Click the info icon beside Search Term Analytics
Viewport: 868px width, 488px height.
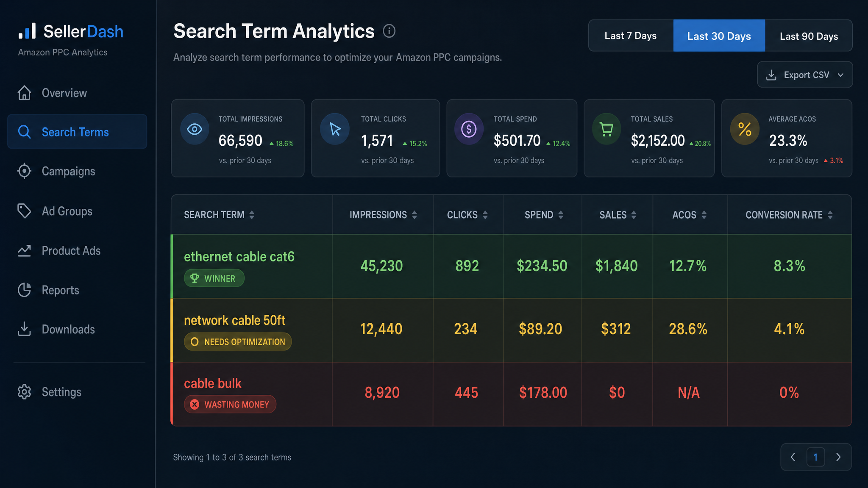(x=389, y=31)
